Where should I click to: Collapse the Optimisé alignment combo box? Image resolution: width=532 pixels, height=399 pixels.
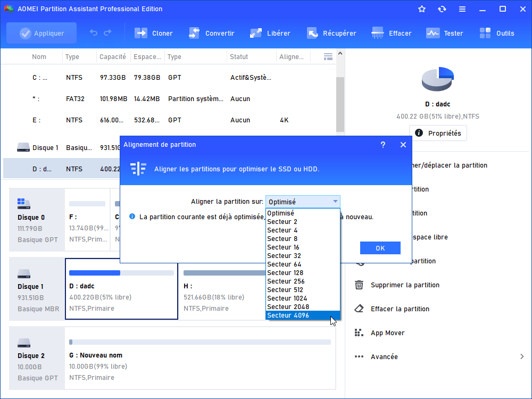[335, 202]
